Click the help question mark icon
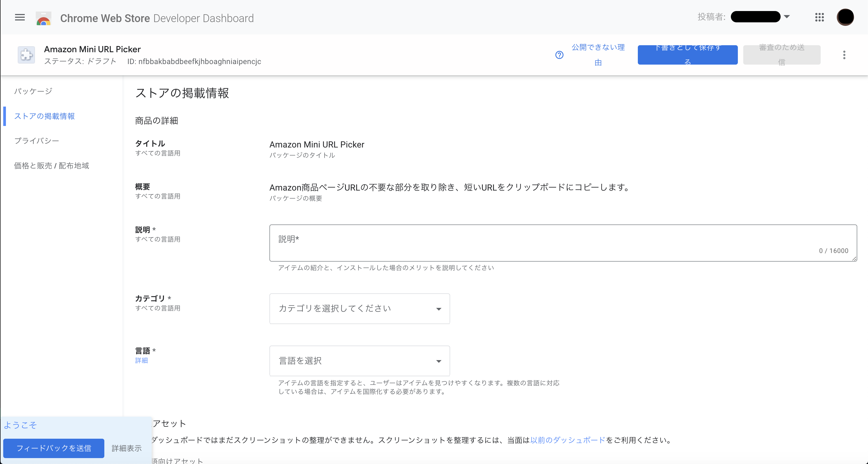868x464 pixels. pos(559,55)
